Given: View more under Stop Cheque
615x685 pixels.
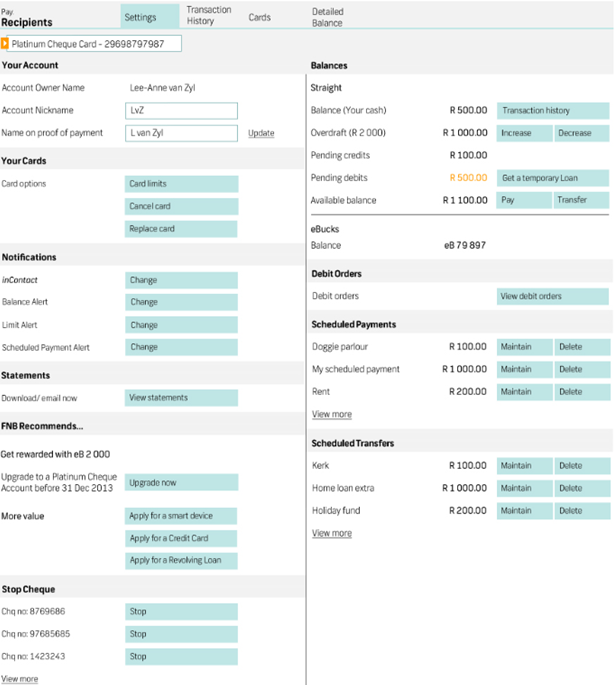Looking at the screenshot, I should pyautogui.click(x=20, y=679).
